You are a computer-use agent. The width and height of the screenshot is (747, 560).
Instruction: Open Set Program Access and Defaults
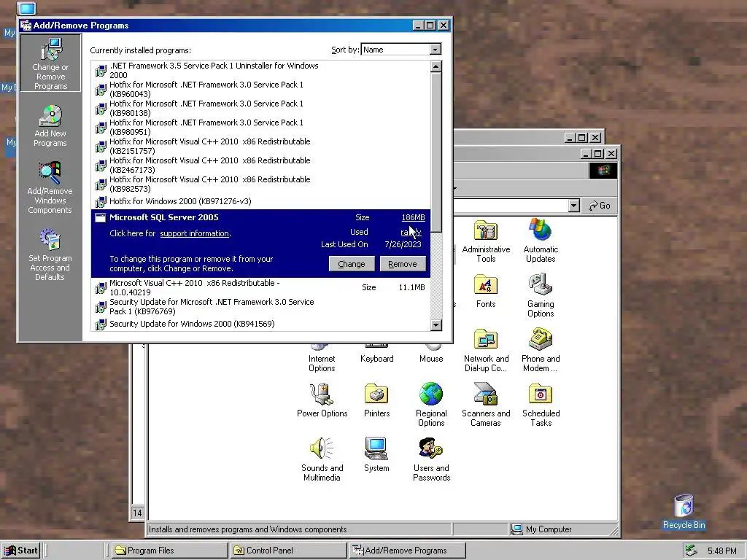[50, 254]
